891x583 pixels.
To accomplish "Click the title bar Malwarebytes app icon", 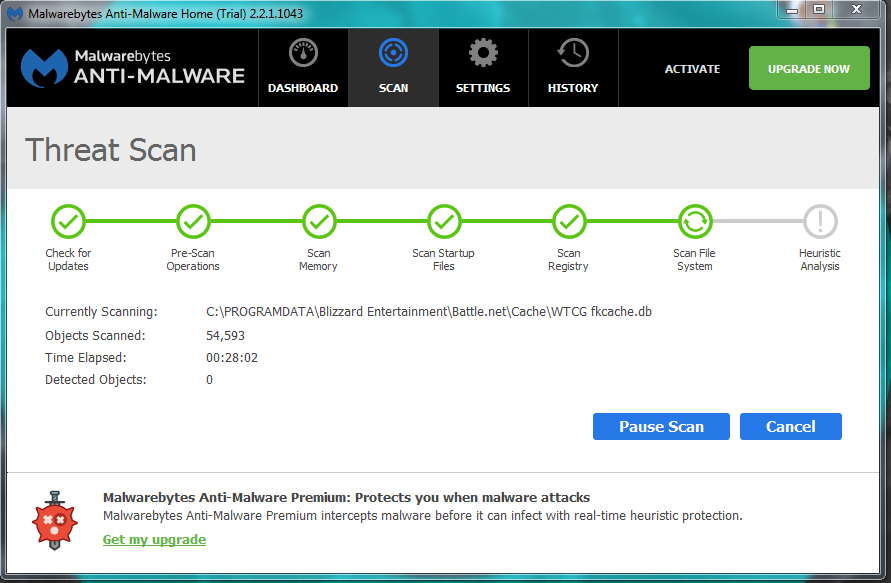I will coord(15,13).
